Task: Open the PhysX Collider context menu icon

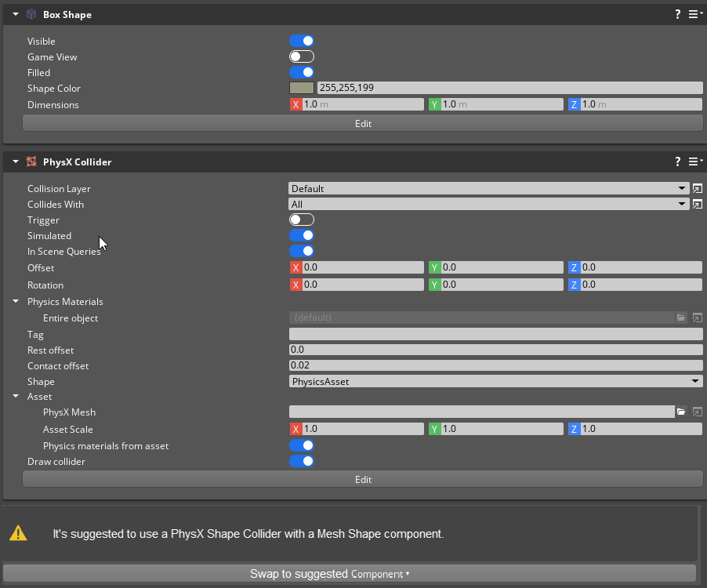Action: coord(694,161)
